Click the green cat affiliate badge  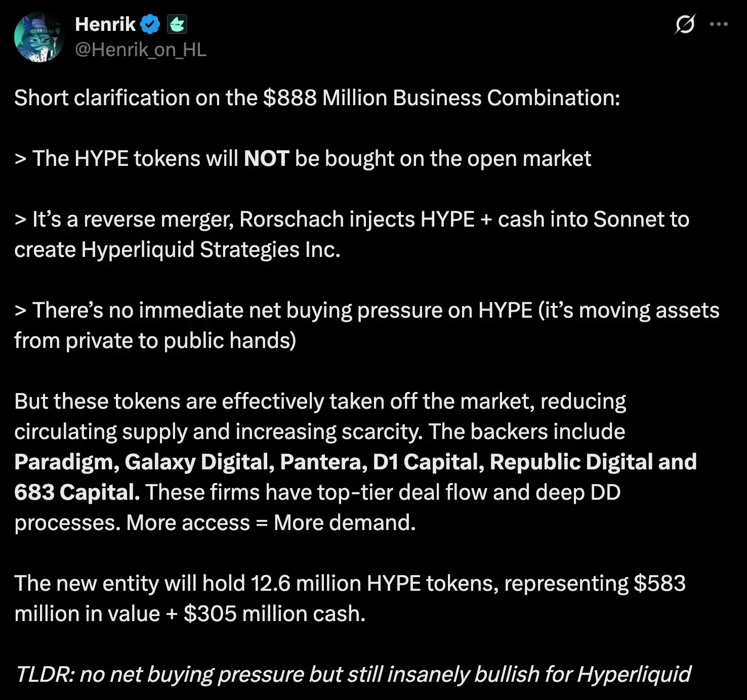(176, 23)
